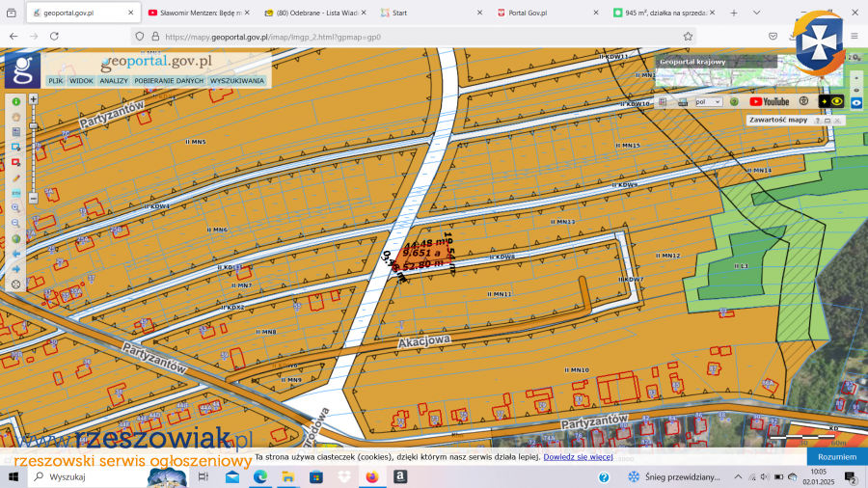Click the crosshair locate tool
868x488 pixels.
point(16,285)
